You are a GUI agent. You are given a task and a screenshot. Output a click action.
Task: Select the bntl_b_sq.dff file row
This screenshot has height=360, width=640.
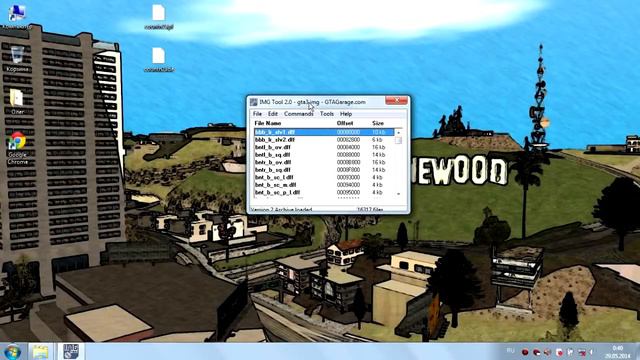324,155
